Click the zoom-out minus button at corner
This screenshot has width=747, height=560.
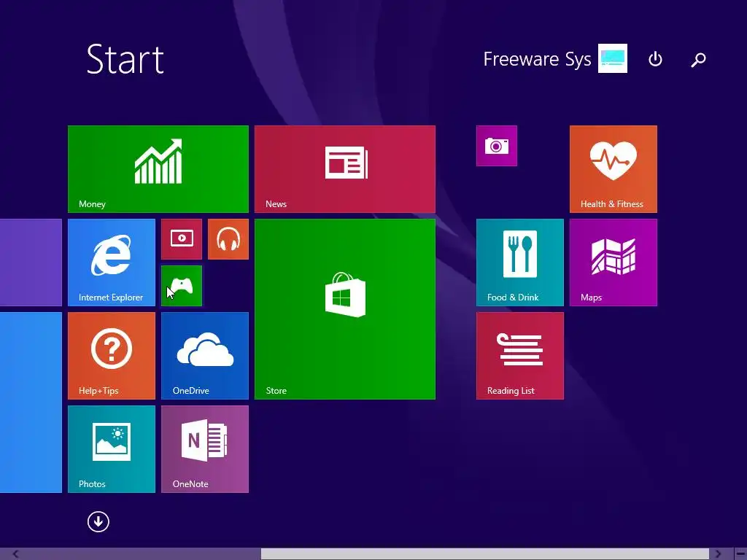pos(740,554)
